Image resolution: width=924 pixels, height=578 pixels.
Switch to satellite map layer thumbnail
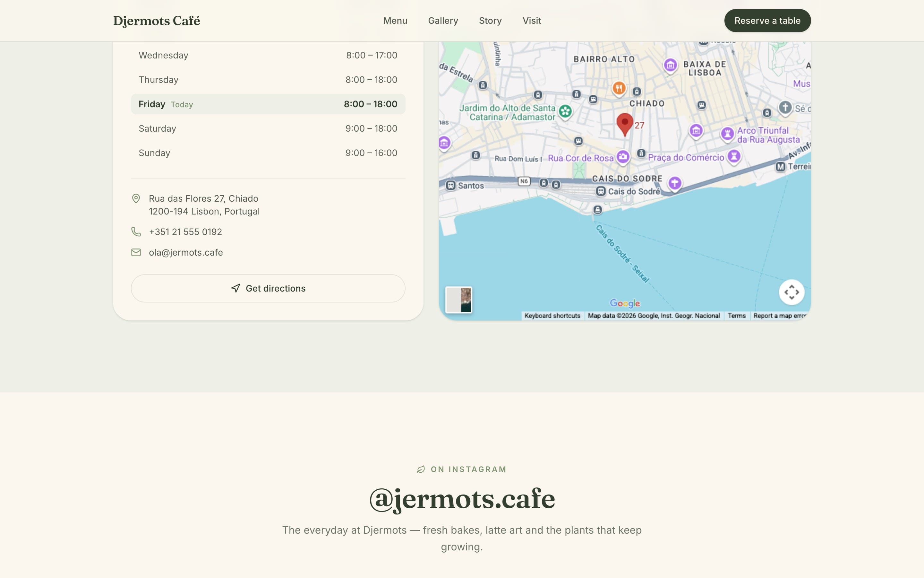tap(458, 300)
